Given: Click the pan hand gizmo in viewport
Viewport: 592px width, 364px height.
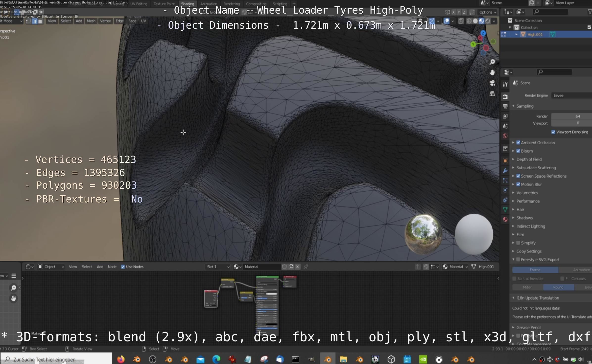Looking at the screenshot, I should (x=492, y=72).
